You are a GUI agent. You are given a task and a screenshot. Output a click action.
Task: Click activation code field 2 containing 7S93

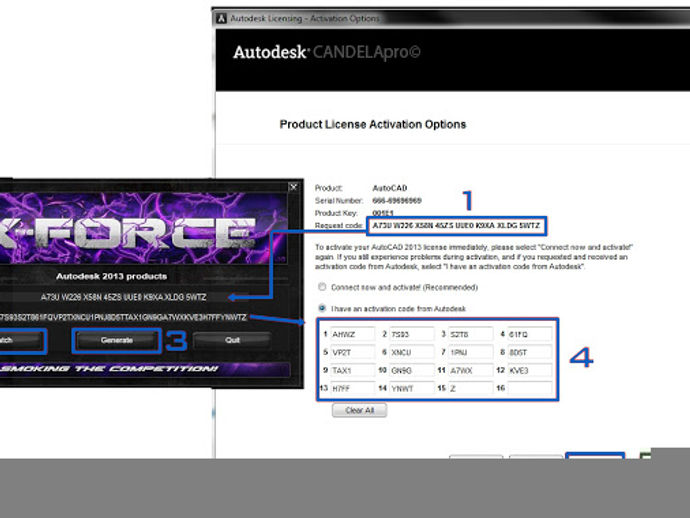point(411,334)
